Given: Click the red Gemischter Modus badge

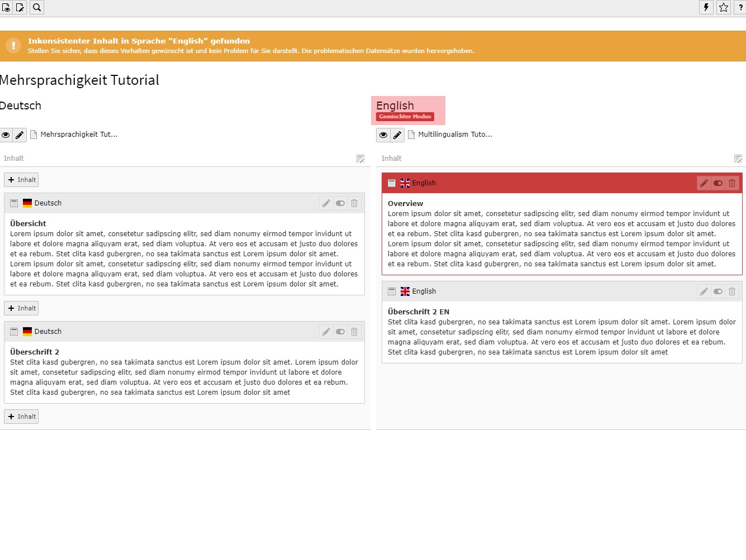Looking at the screenshot, I should [405, 117].
